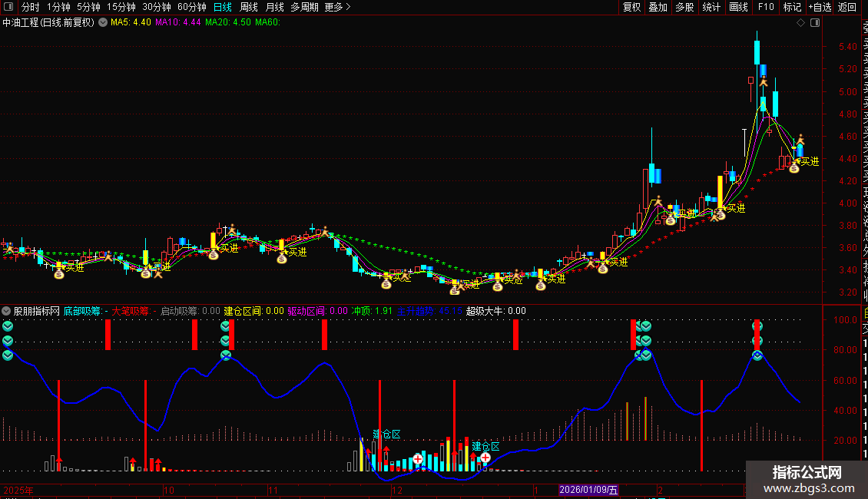Click the 建仓区间: 0.00 label
The image size is (868, 499).
(253, 311)
